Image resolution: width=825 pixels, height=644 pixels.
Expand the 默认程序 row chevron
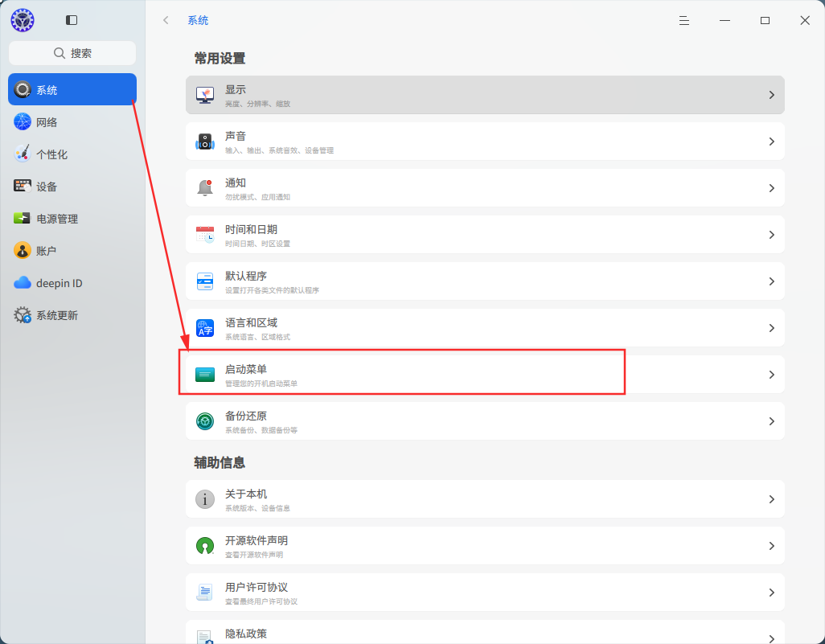pos(771,281)
